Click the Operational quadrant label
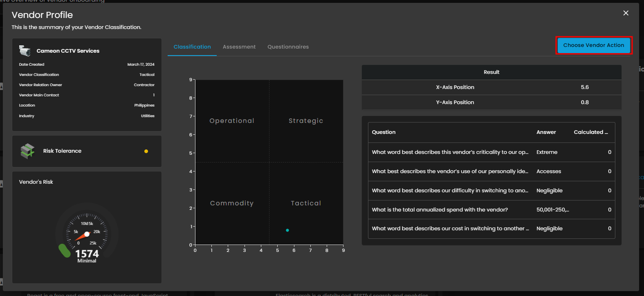This screenshot has height=296, width=644. [x=232, y=121]
